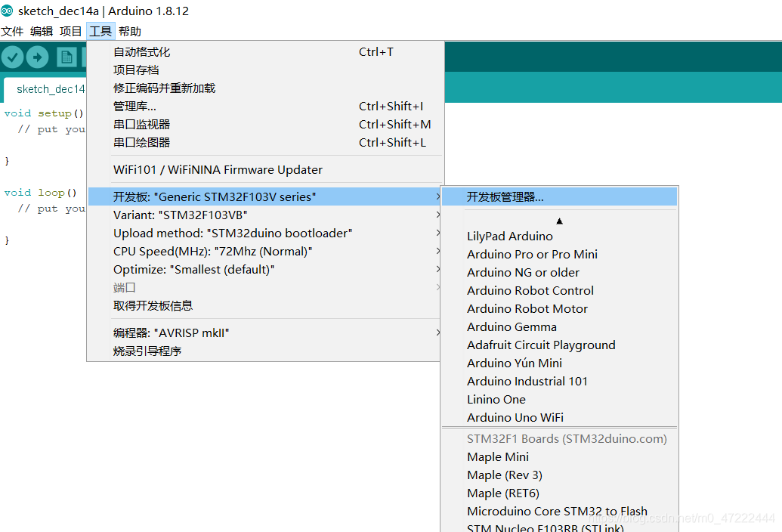Open WiFi101 / WiFiNINA Firmware Updater
Viewport: 782px width, 532px height.
tap(218, 169)
